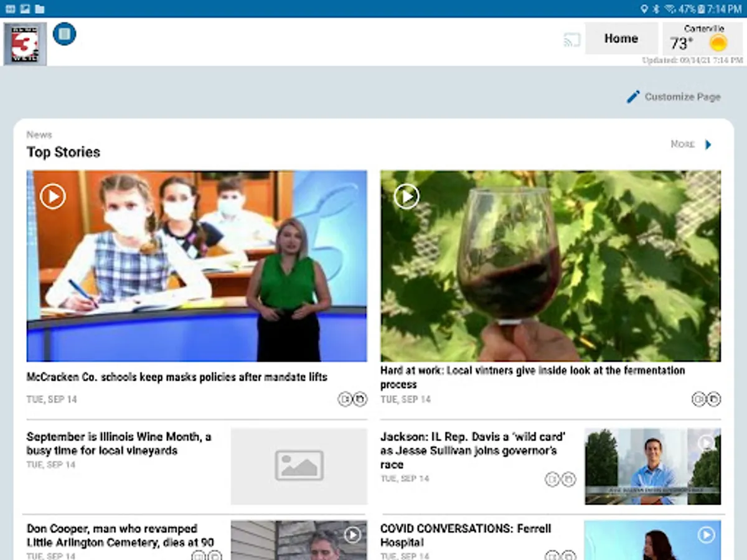The image size is (747, 560).
Task: Tap first circular icon under McCracken story
Action: 345,399
